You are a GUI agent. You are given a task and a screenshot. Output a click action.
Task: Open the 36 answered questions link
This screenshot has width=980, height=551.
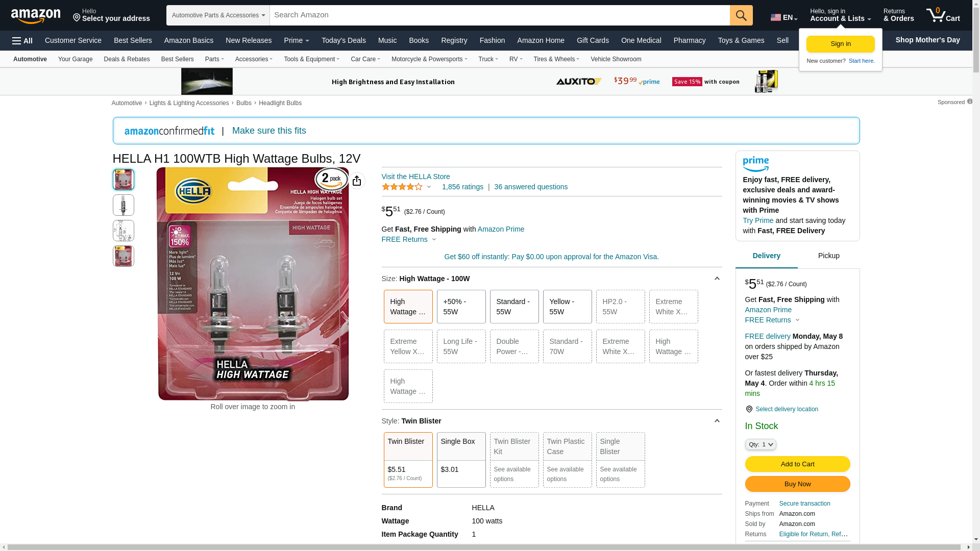[531, 187]
